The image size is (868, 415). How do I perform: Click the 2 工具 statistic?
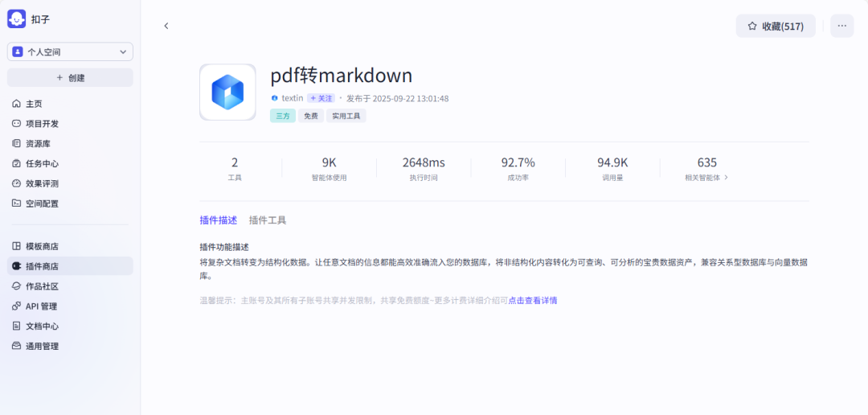(235, 168)
